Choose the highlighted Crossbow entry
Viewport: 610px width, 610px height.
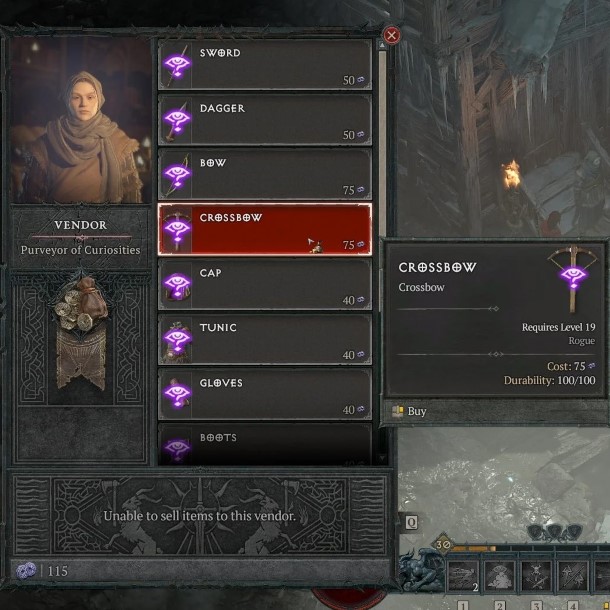[265, 230]
